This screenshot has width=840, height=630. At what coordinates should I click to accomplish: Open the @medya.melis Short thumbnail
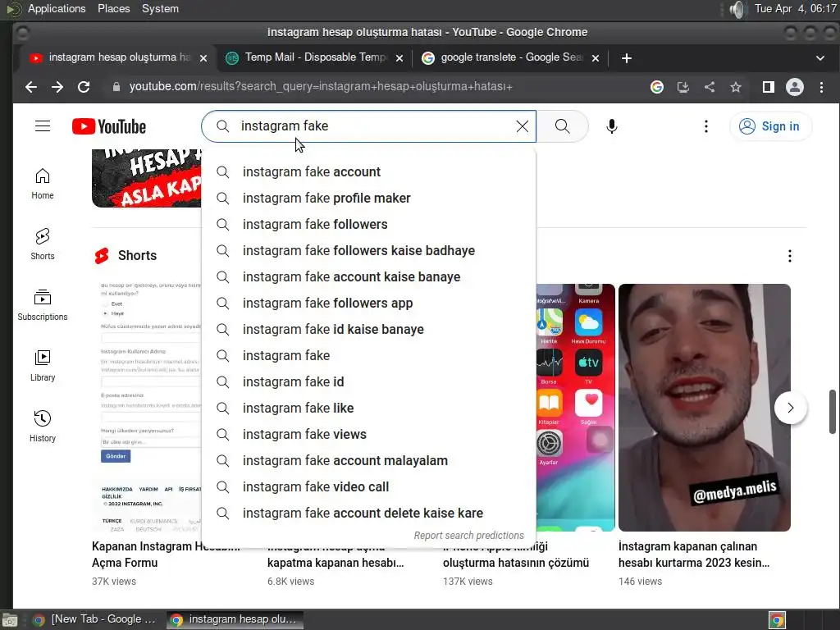click(x=705, y=408)
